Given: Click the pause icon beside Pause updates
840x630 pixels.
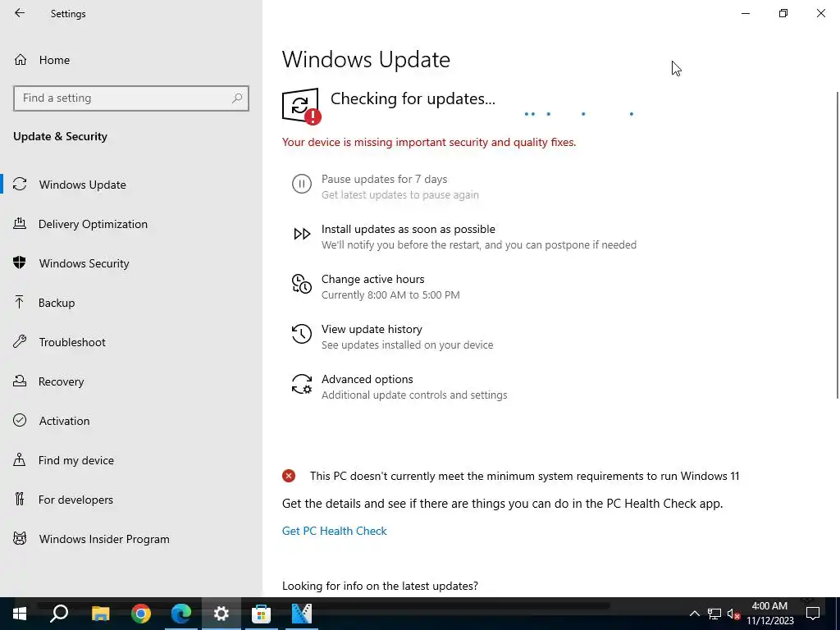Looking at the screenshot, I should [302, 184].
